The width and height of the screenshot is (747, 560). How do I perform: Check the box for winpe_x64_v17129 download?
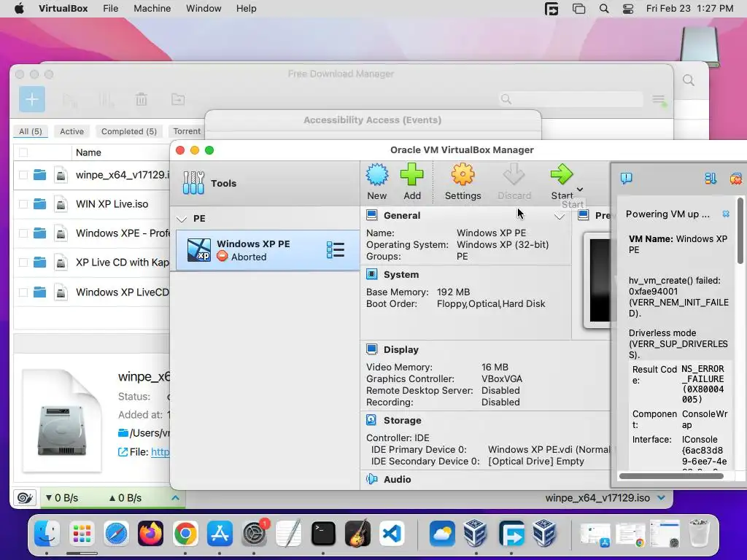click(23, 175)
